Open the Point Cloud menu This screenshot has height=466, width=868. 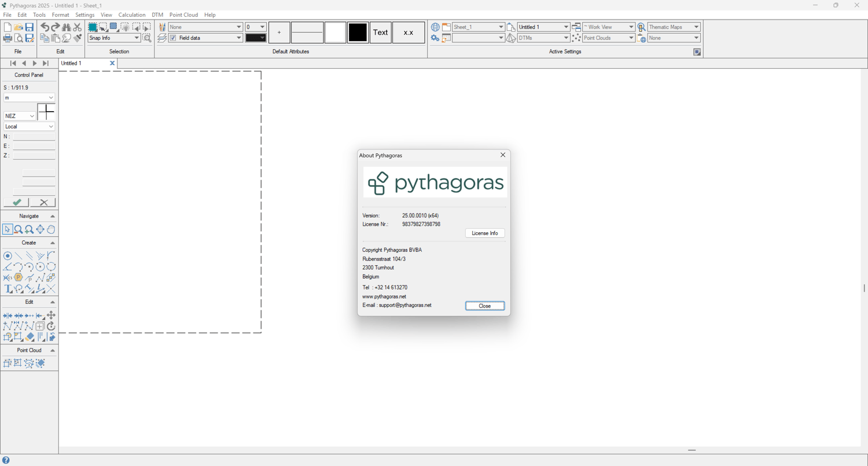(x=183, y=15)
